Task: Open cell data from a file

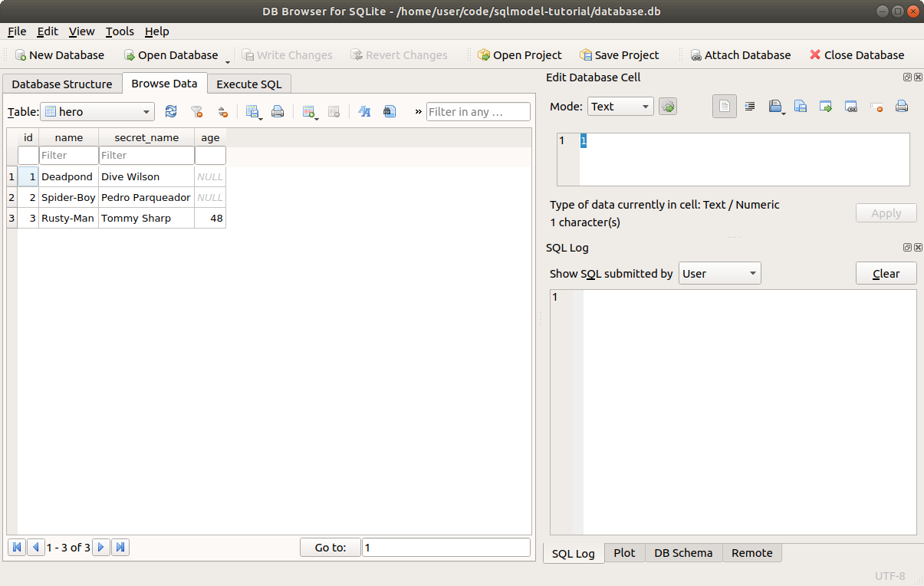Action: [x=777, y=106]
